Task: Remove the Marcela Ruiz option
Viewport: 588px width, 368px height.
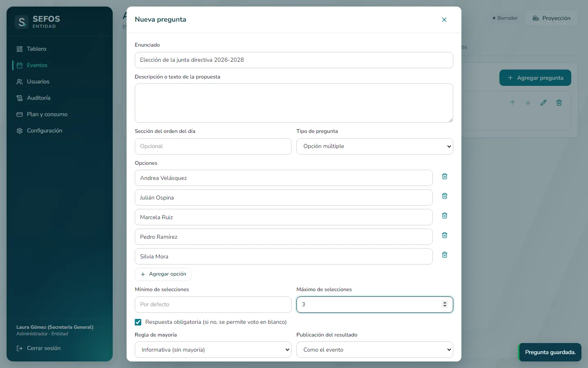Action: (445, 215)
